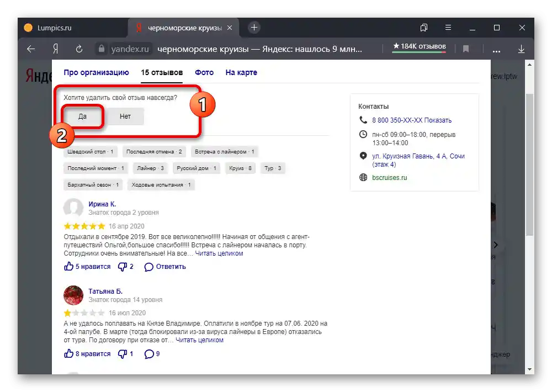Click the Нет button to keep review
The height and width of the screenshot is (392, 552).
[x=125, y=116]
